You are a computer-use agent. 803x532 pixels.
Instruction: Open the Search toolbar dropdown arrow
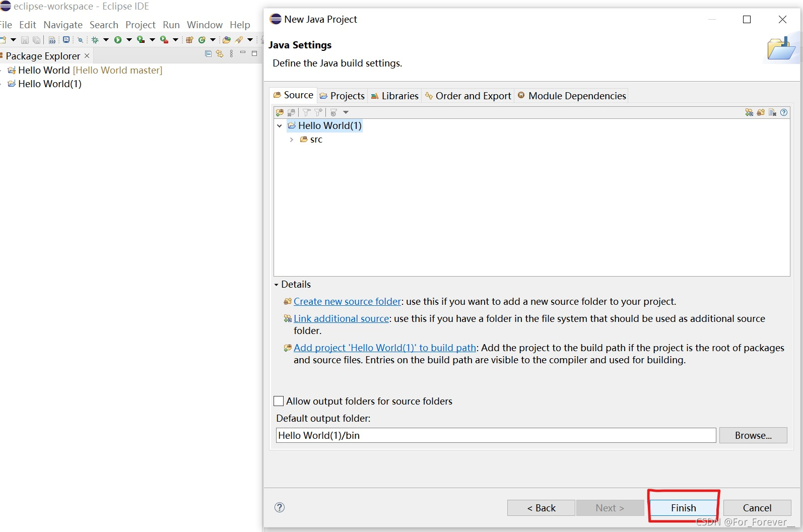coord(250,40)
